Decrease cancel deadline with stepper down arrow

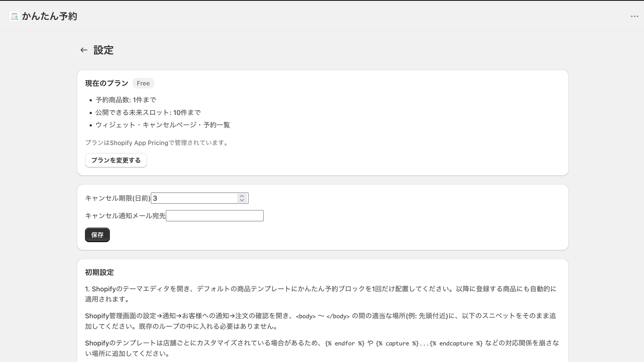click(x=242, y=200)
